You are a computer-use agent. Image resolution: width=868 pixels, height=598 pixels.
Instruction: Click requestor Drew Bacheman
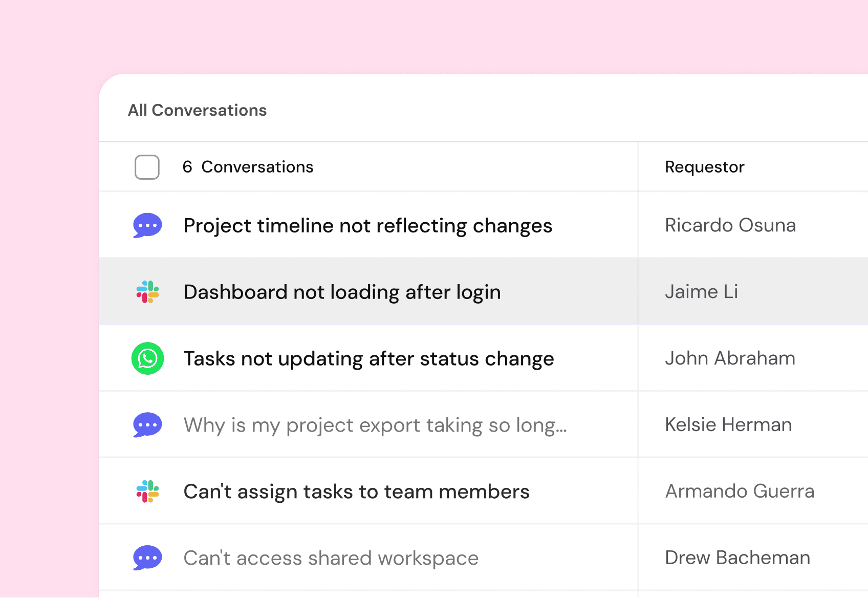point(737,558)
